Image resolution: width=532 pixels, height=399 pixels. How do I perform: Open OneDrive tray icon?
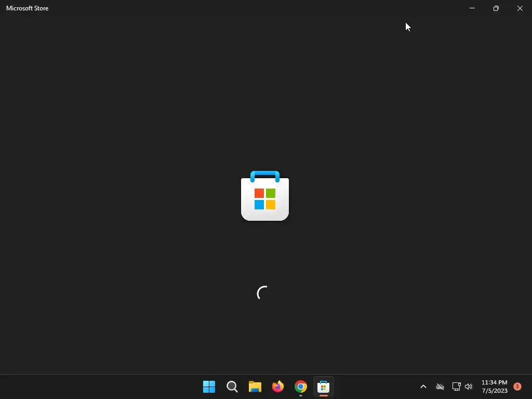[x=440, y=387]
